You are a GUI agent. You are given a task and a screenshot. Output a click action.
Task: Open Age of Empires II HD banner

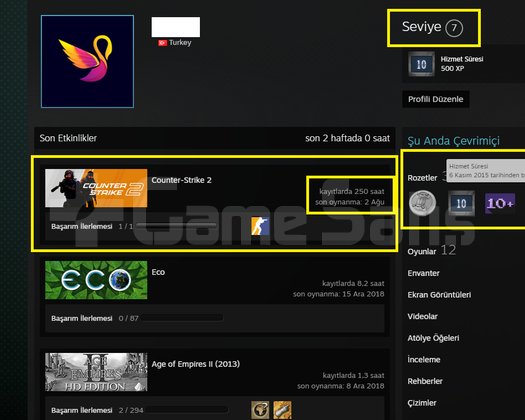[96, 372]
